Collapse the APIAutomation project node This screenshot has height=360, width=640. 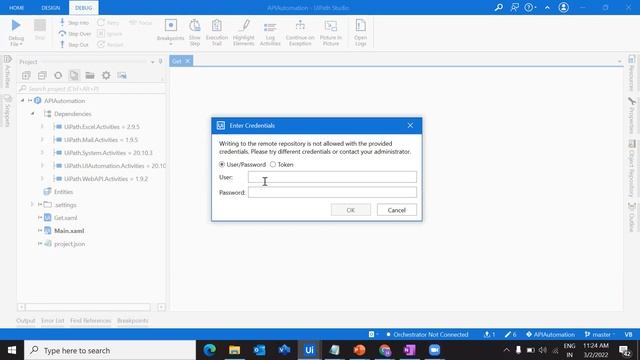pos(22,100)
